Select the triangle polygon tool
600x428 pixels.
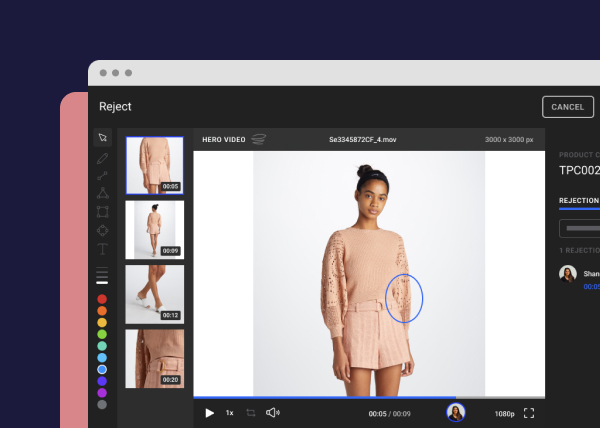point(103,193)
